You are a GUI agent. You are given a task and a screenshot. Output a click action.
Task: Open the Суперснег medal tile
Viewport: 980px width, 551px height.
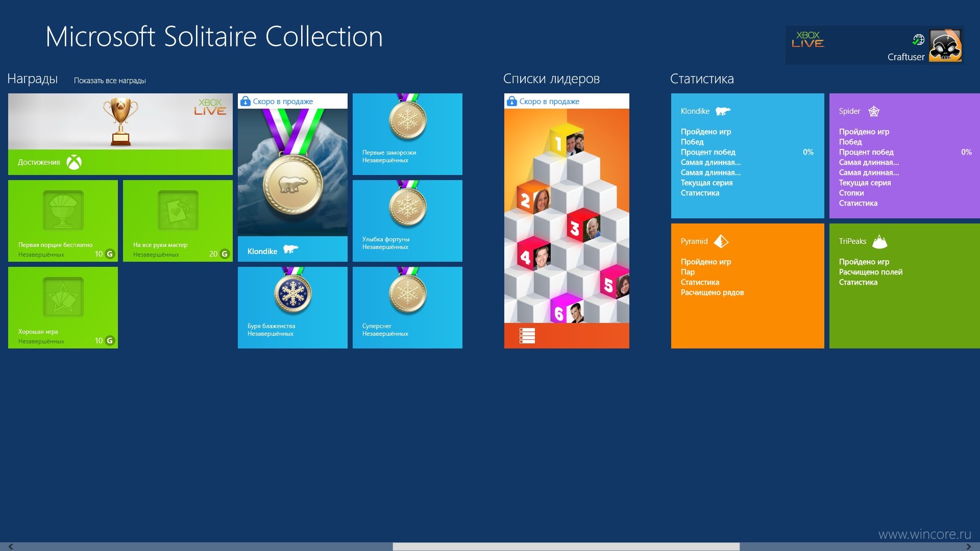coord(407,308)
